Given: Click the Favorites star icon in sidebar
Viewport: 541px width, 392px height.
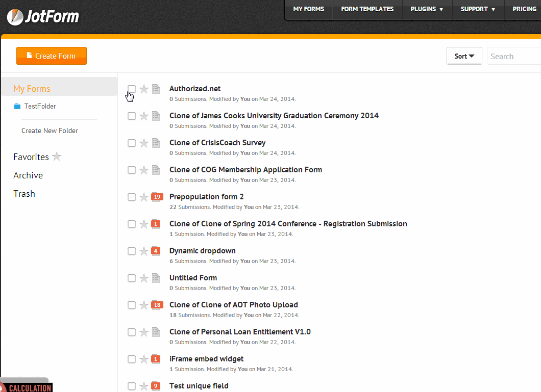Looking at the screenshot, I should [57, 157].
